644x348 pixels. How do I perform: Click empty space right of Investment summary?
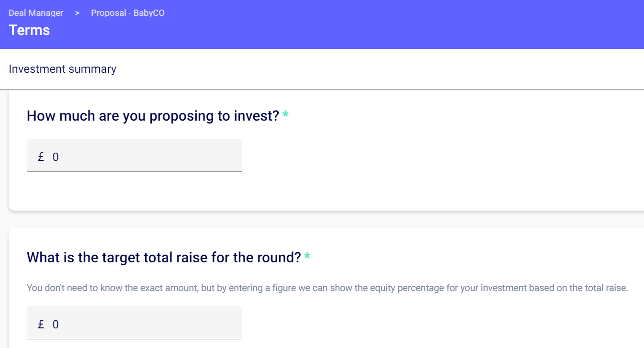(383, 69)
